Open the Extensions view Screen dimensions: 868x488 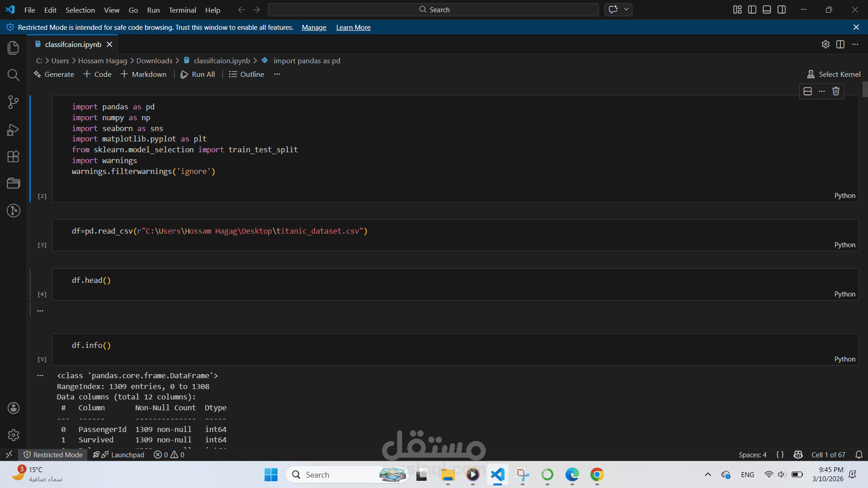pos(14,157)
